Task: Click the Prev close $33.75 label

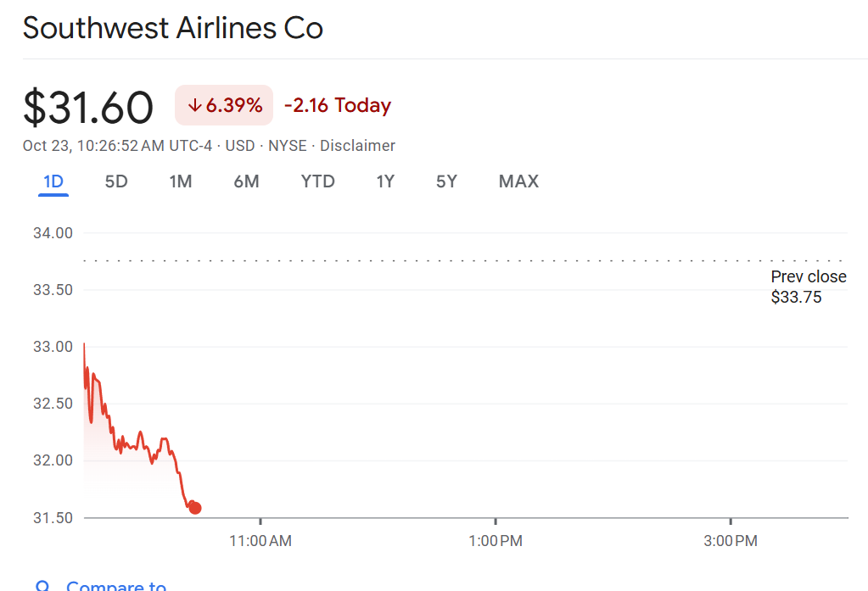Action: [808, 287]
